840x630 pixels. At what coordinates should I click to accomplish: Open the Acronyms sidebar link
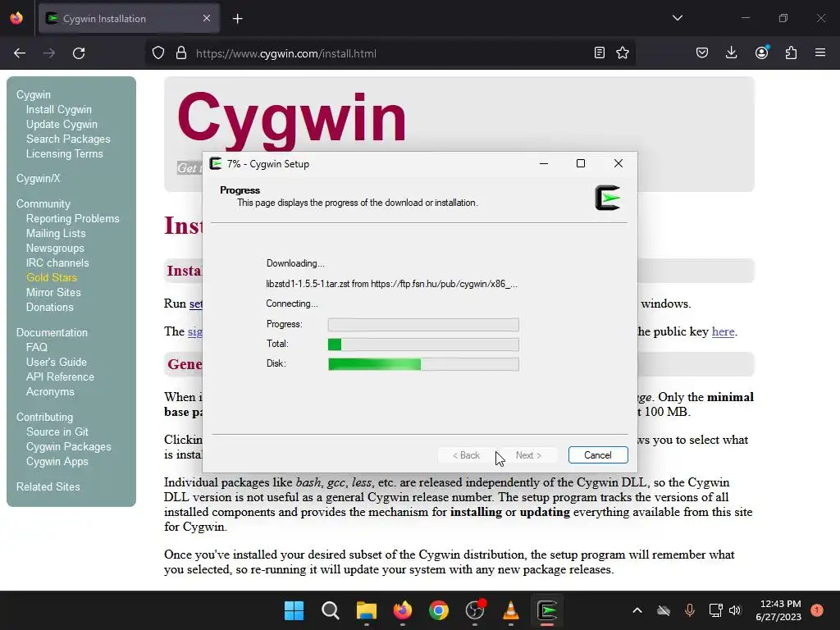click(50, 391)
